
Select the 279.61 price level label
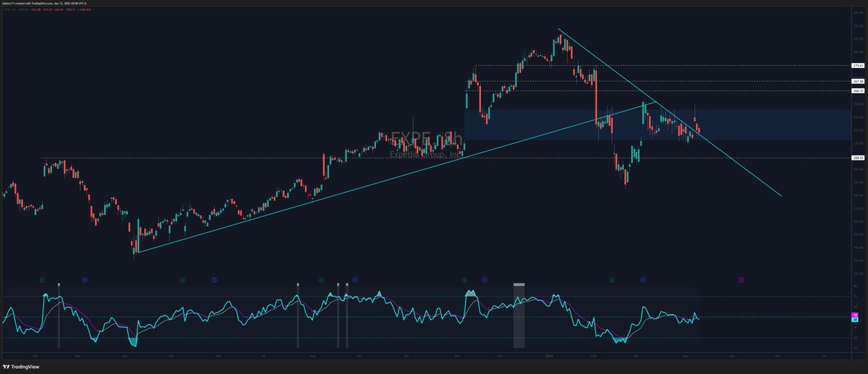[x=858, y=66]
